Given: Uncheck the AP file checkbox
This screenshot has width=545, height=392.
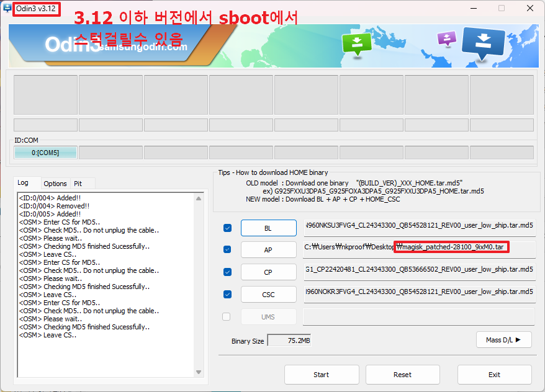Looking at the screenshot, I should (x=227, y=249).
